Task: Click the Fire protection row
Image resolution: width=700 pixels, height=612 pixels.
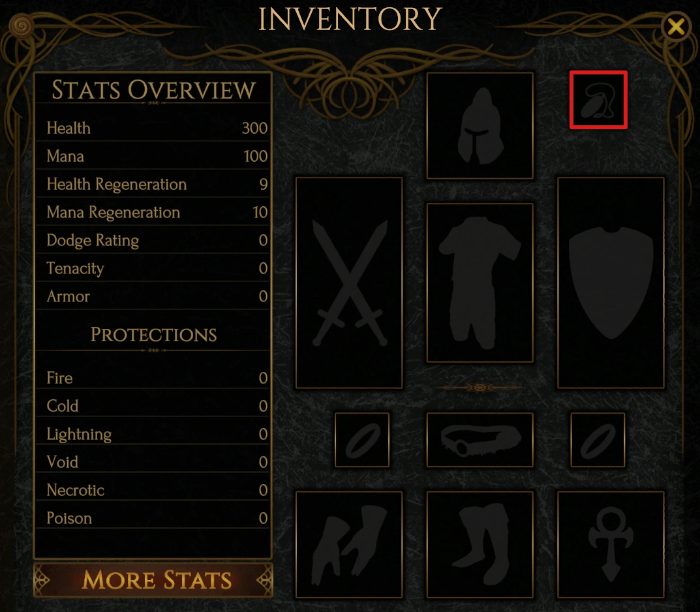Action: [153, 378]
